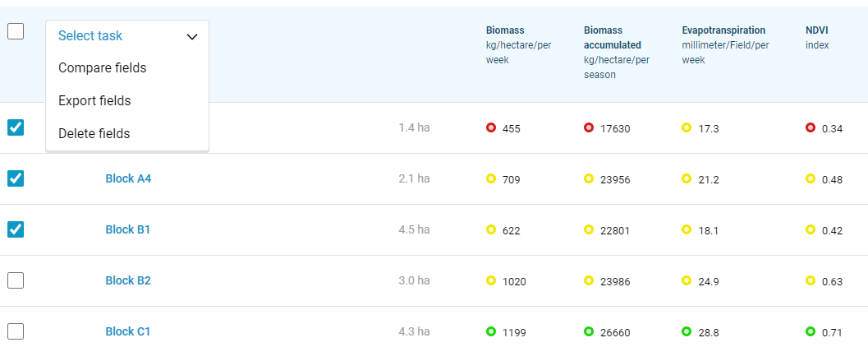Click red NDVI indicator beside 0.34
Viewport: 868px width, 347px height.
click(x=811, y=127)
